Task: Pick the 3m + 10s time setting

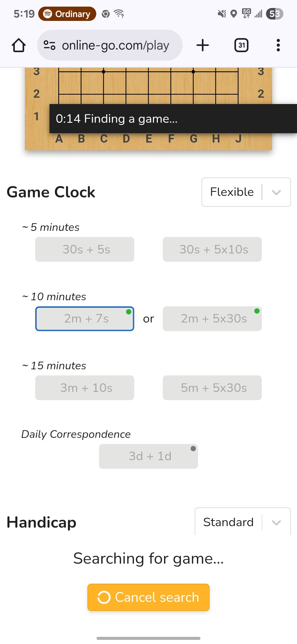Action: point(85,388)
